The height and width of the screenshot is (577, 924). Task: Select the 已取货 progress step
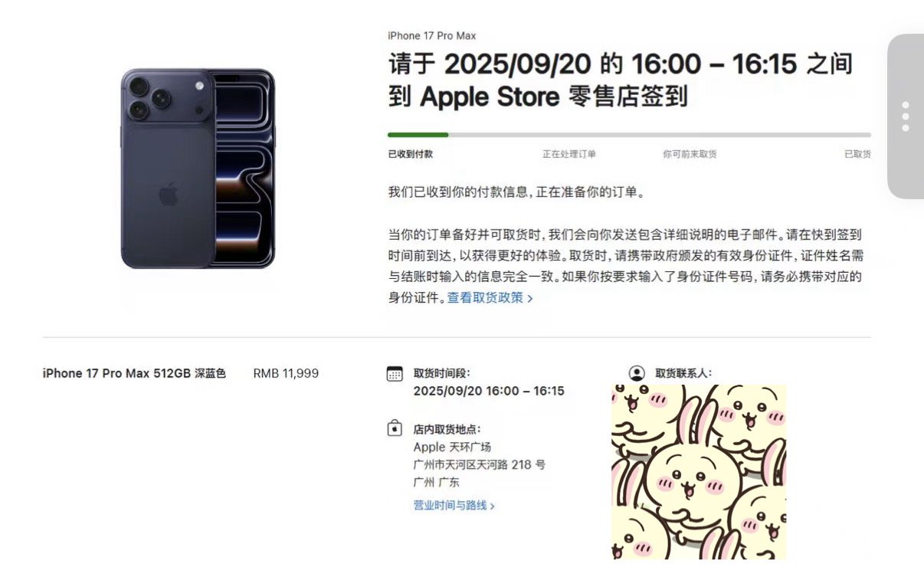point(857,154)
